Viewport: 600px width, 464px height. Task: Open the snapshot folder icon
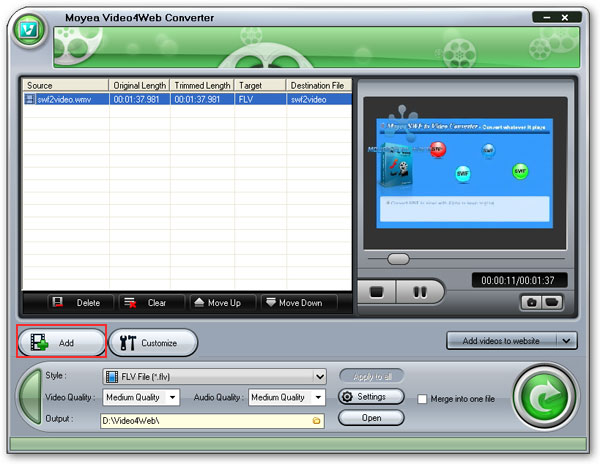coord(551,303)
